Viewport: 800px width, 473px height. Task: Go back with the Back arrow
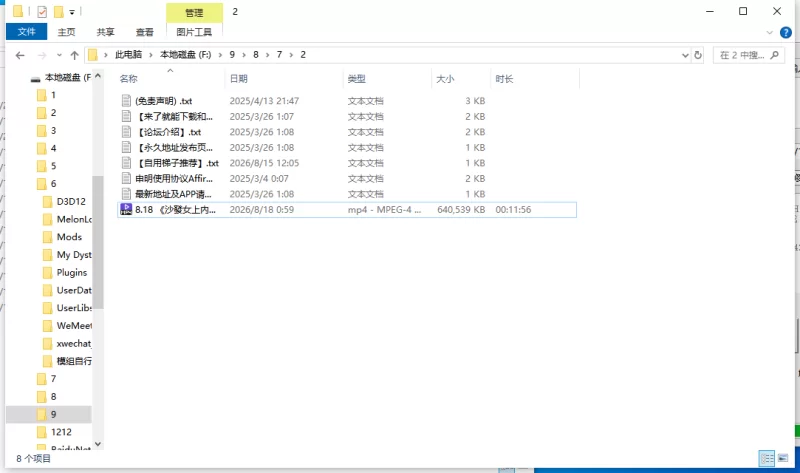(20, 55)
